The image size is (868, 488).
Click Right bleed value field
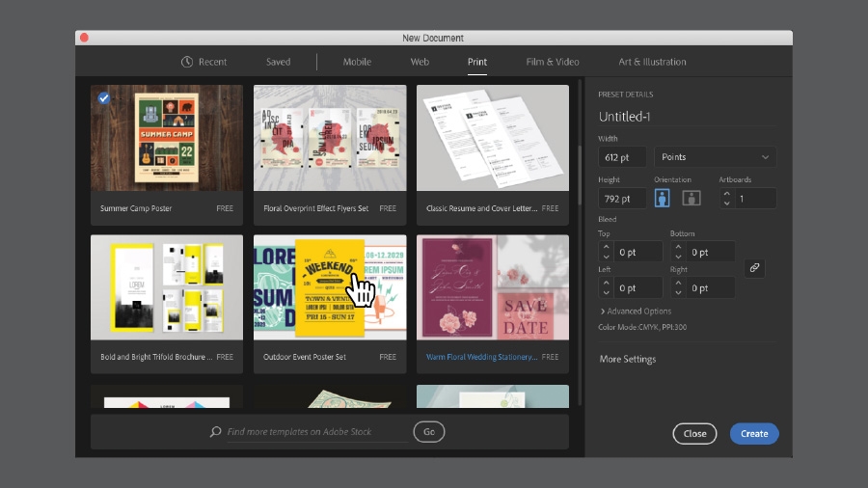point(710,288)
